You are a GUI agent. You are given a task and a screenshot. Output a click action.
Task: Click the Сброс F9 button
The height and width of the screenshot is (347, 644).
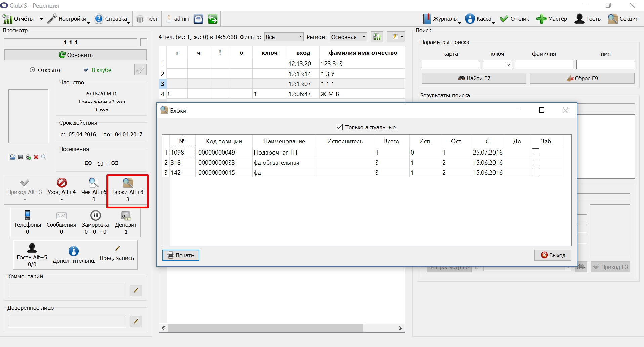coord(582,78)
